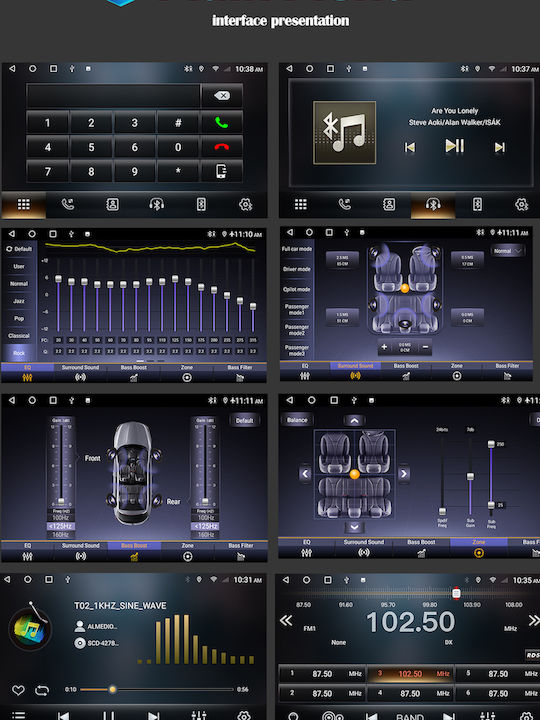Select the Jazz EQ preset
This screenshot has width=540, height=720.
point(19,301)
